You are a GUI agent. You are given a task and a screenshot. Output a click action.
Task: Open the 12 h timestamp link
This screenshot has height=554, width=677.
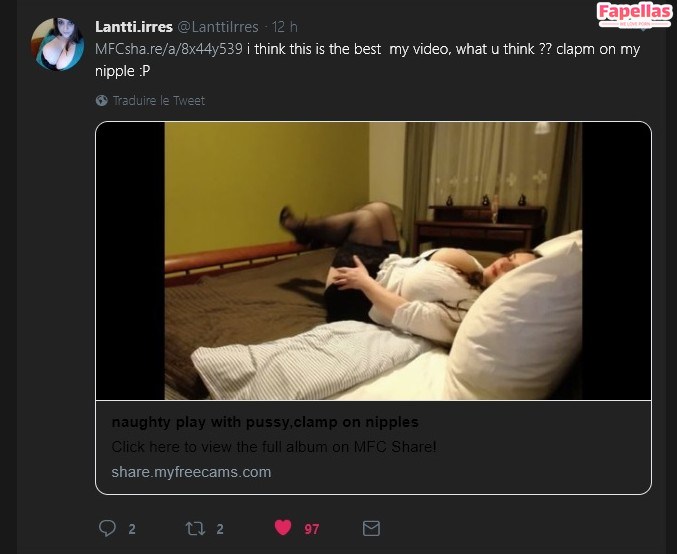pos(285,27)
